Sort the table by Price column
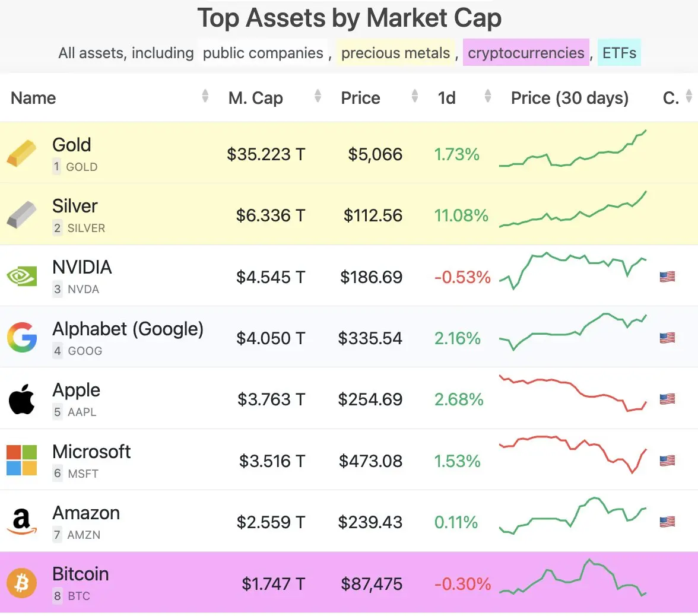The image size is (698, 616). coord(415,96)
